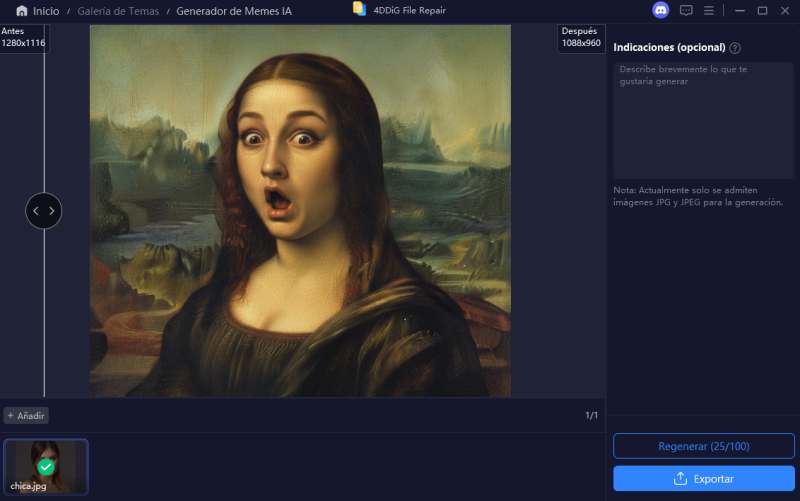The height and width of the screenshot is (501, 800).
Task: Select Generador de Memes IA breadcrumb
Action: coord(234,11)
